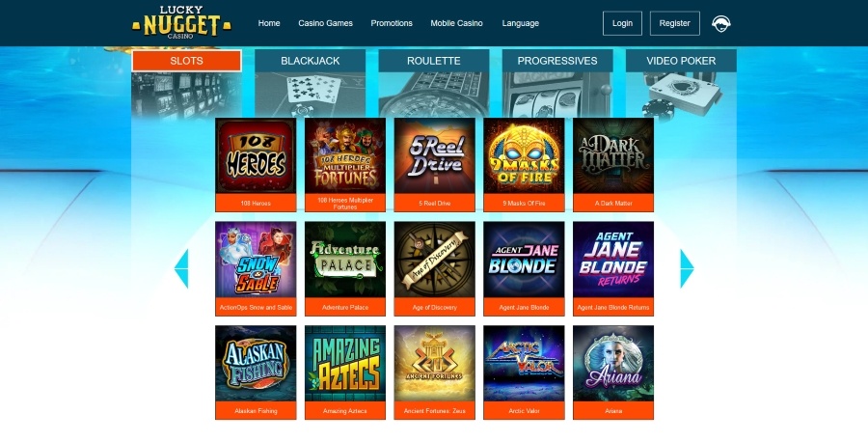Image resolution: width=868 pixels, height=441 pixels.
Task: Open the Casino Games menu
Action: click(326, 23)
